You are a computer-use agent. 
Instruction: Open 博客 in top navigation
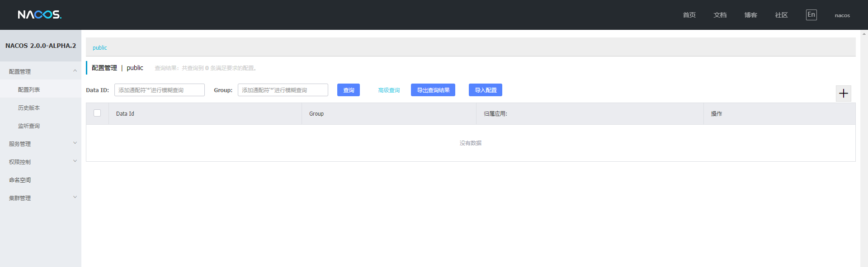(750, 15)
